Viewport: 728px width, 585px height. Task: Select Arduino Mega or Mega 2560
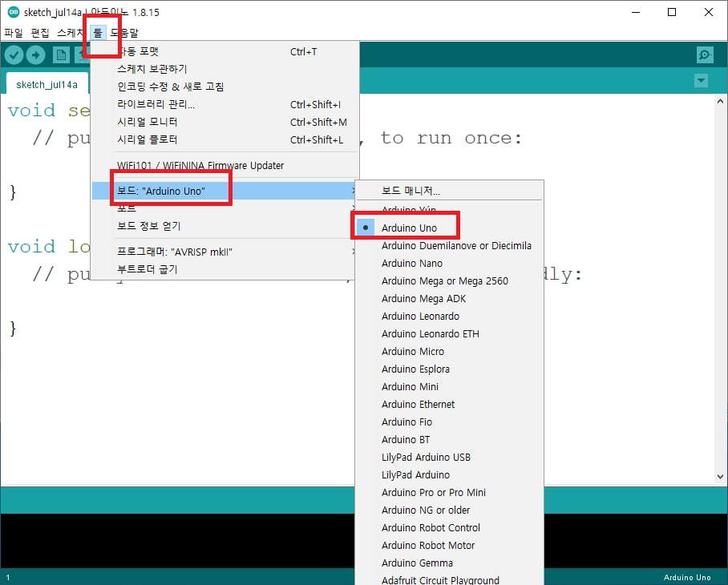450,280
